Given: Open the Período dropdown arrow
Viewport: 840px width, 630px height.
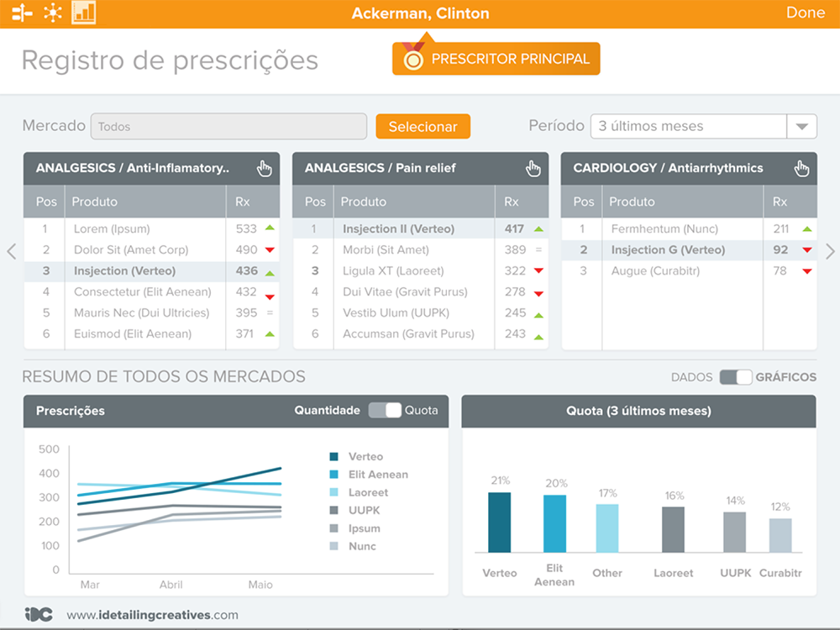Looking at the screenshot, I should coord(801,126).
